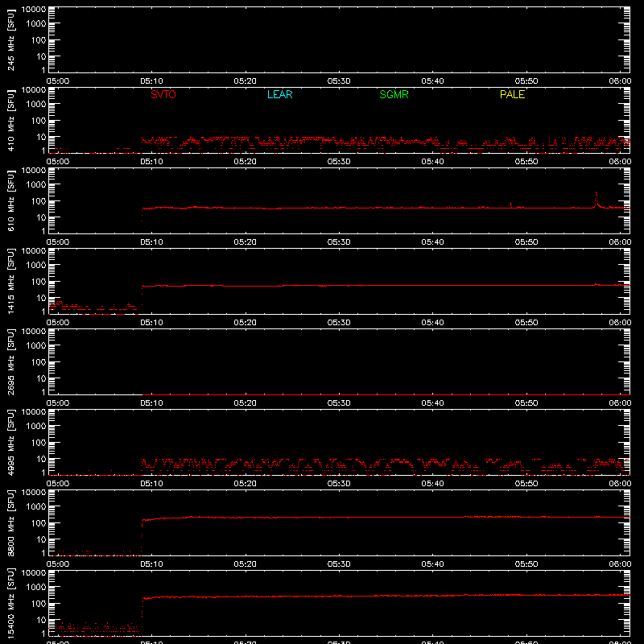Select the 4995 MHz [SFU] axis title

pyautogui.click(x=10, y=443)
